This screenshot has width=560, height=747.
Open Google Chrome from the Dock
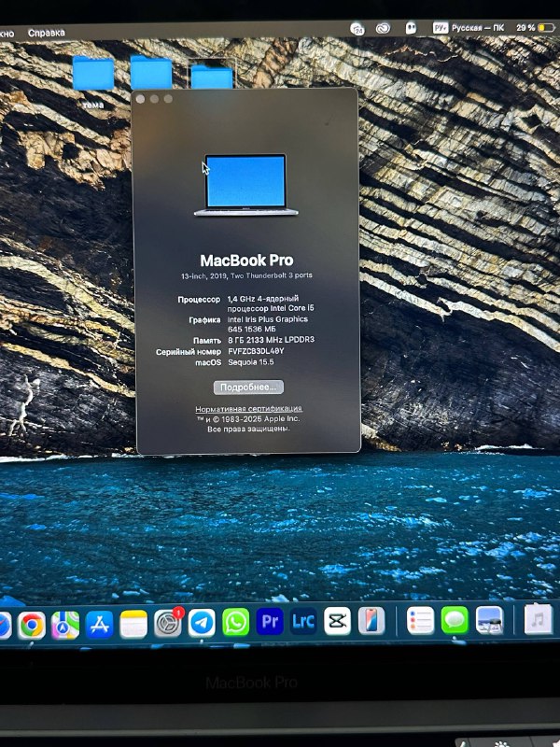(32, 625)
